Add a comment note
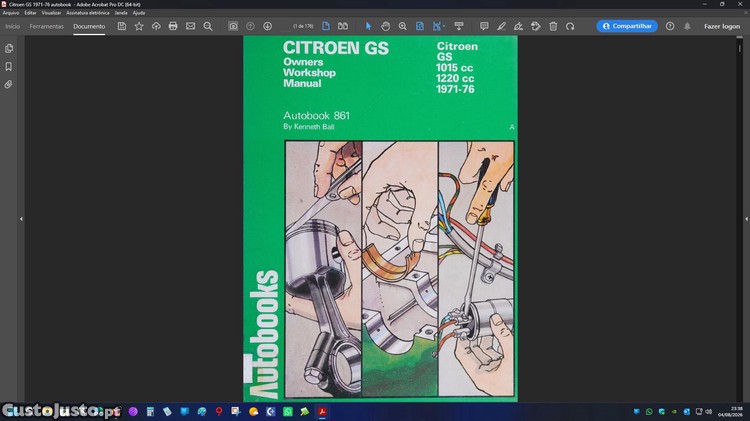Screen dimensions: 750x421 pyautogui.click(x=484, y=26)
